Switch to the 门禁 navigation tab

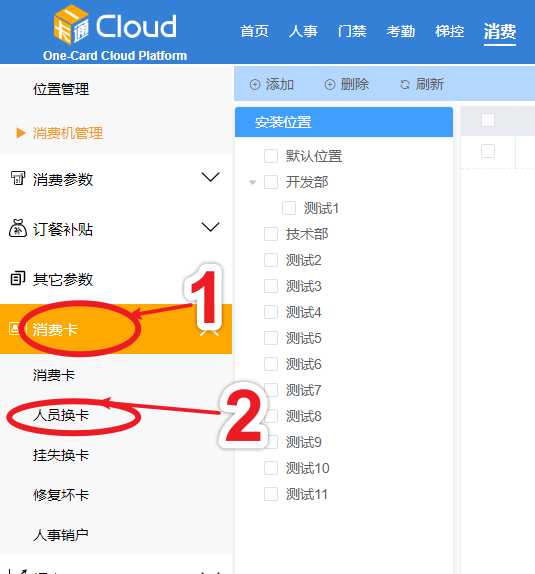(x=352, y=31)
